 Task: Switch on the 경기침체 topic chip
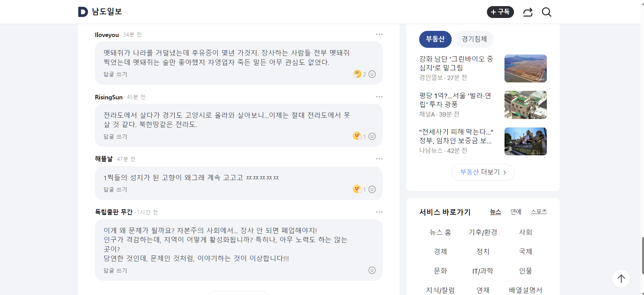point(474,39)
